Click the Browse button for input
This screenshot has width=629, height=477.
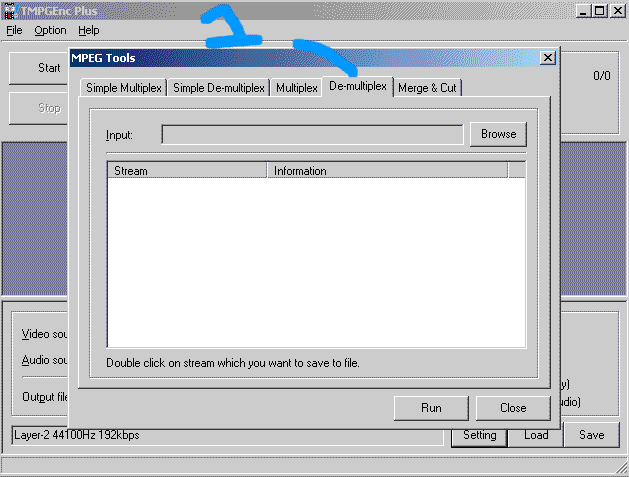(x=498, y=134)
